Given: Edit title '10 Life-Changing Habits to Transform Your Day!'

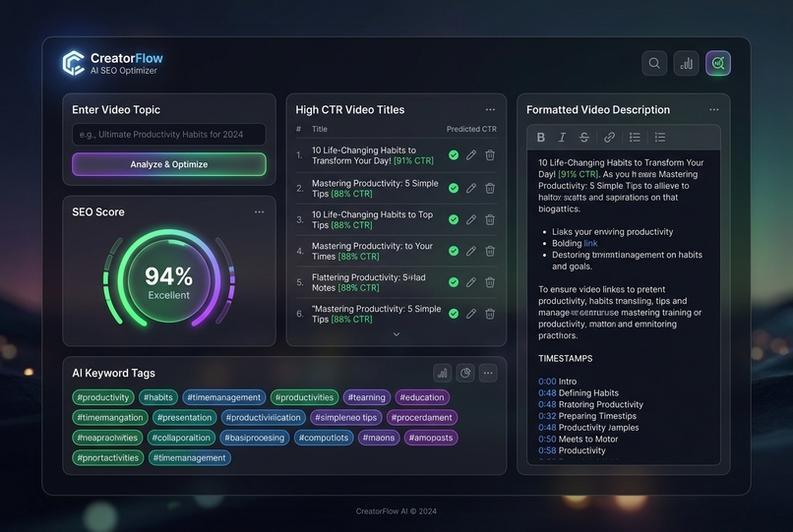Looking at the screenshot, I should [x=471, y=155].
